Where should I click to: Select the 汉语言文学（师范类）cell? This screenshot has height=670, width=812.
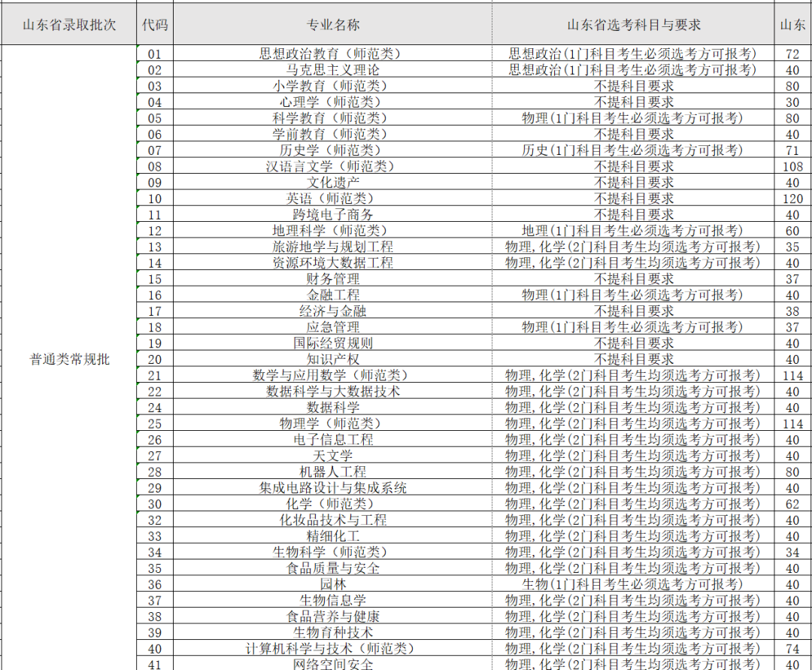click(x=332, y=165)
